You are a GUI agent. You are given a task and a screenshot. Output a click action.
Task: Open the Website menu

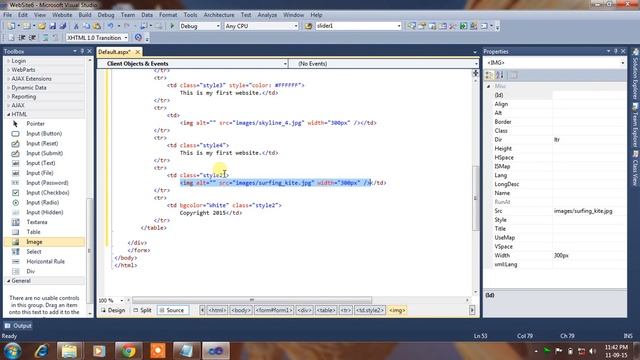click(x=62, y=15)
